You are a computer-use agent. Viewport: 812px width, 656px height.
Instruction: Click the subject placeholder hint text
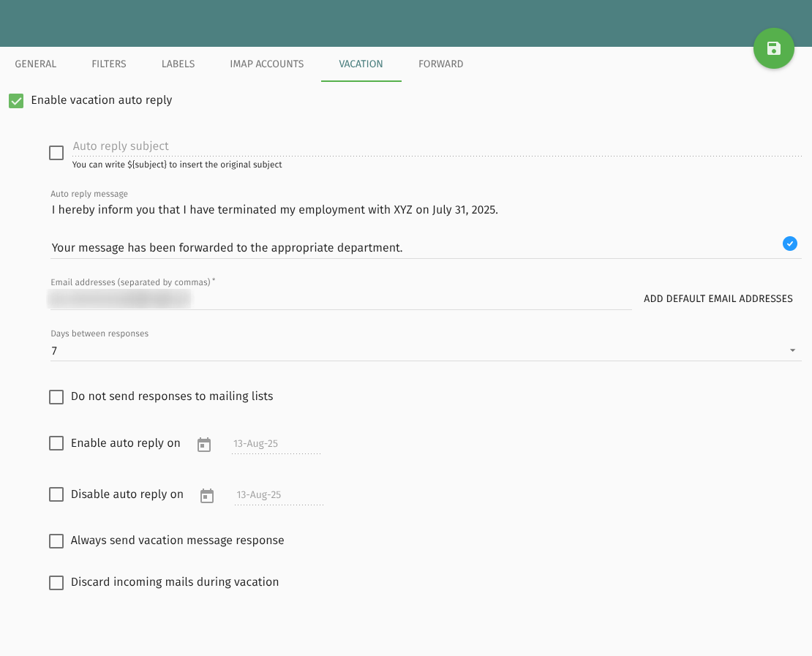[x=177, y=165]
